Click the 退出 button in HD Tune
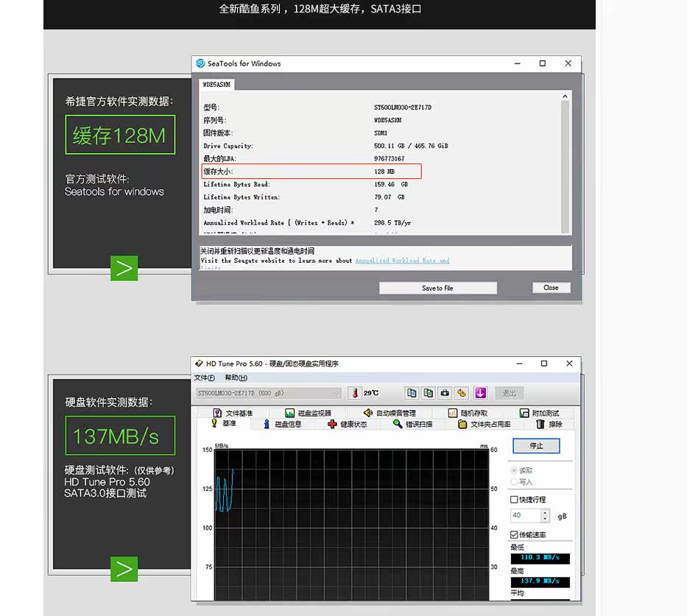 [x=509, y=393]
